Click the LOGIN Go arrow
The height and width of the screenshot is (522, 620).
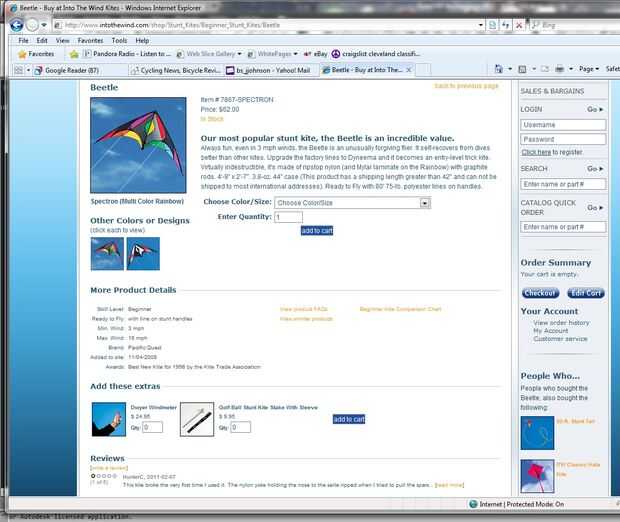(595, 109)
